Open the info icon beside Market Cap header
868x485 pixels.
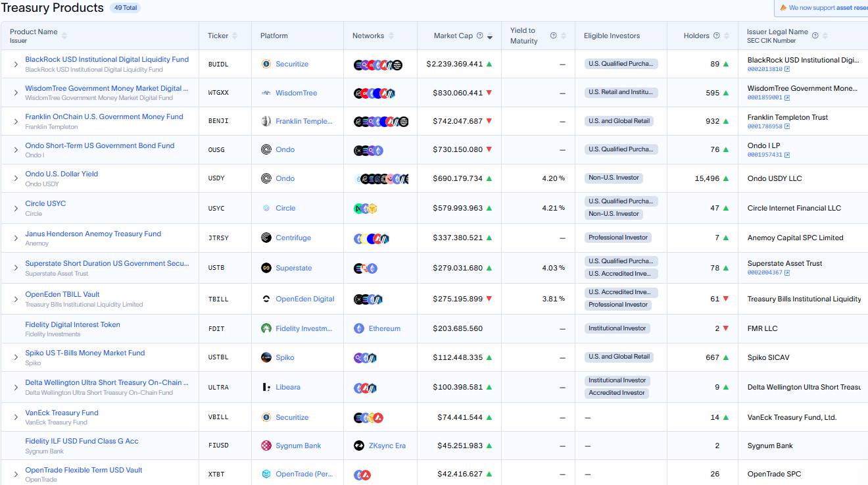click(x=480, y=36)
